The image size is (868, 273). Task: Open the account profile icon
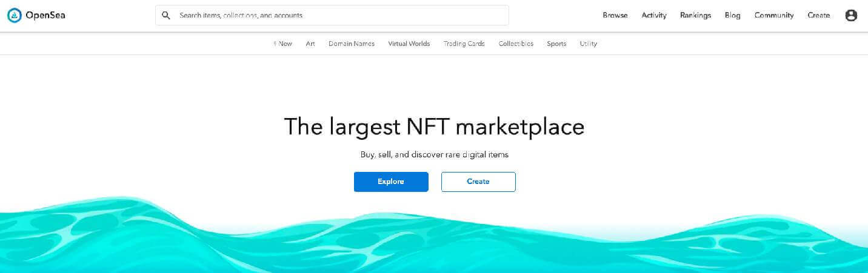click(x=851, y=15)
